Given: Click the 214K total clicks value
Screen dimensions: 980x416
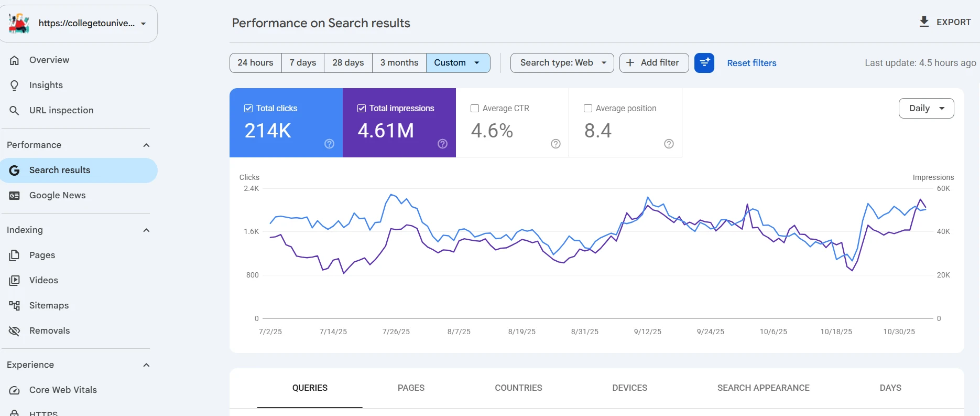Looking at the screenshot, I should [268, 131].
